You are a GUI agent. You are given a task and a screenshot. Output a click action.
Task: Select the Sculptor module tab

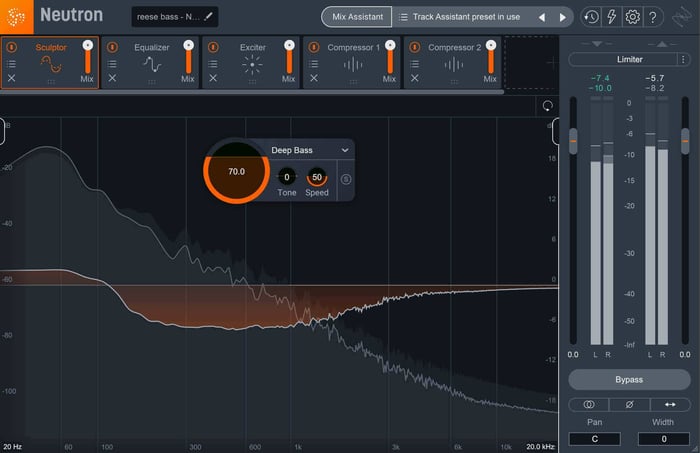point(50,62)
